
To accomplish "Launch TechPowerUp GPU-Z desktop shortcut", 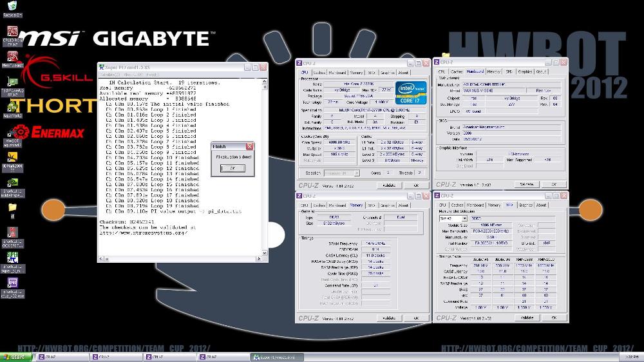I will click(12, 82).
